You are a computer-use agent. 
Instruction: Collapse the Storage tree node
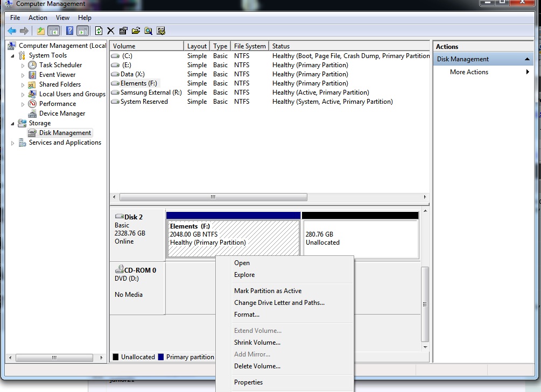pos(12,124)
